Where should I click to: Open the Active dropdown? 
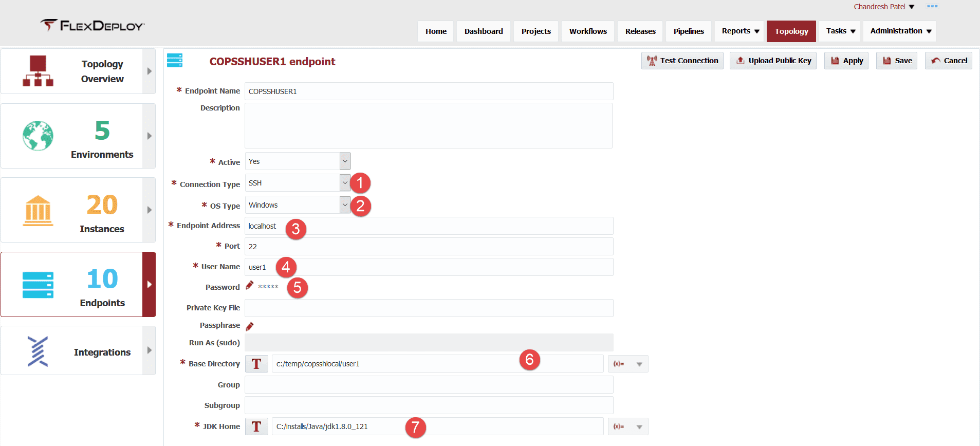tap(345, 161)
